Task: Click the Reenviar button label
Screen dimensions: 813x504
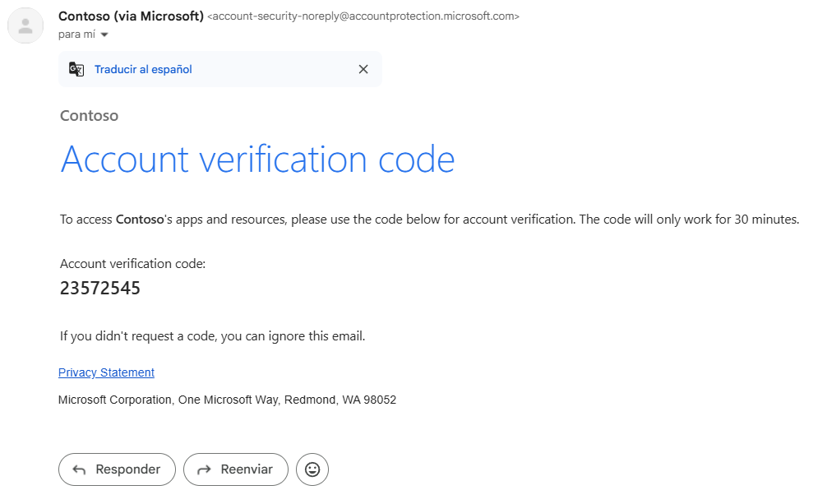Action: pos(247,469)
